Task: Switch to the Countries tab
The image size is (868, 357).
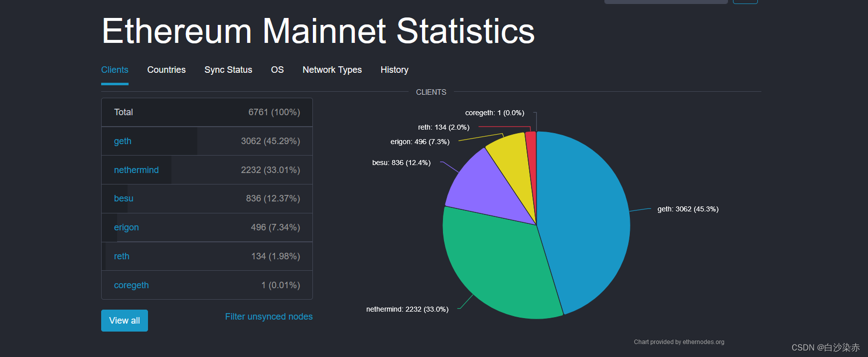Action: click(166, 70)
